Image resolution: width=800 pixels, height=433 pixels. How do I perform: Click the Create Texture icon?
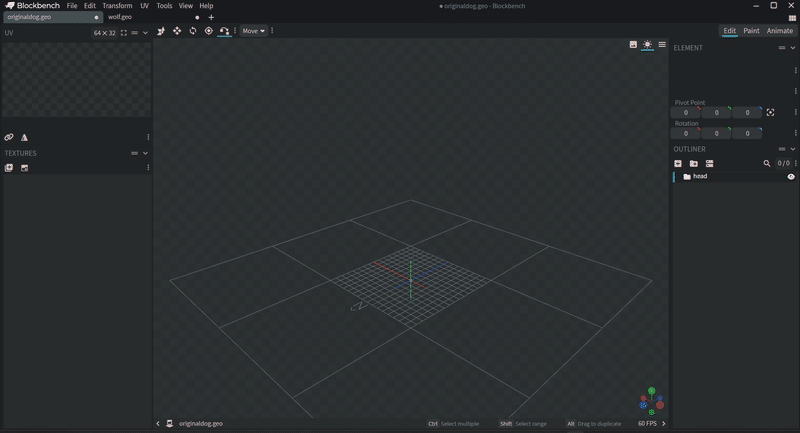[24, 168]
